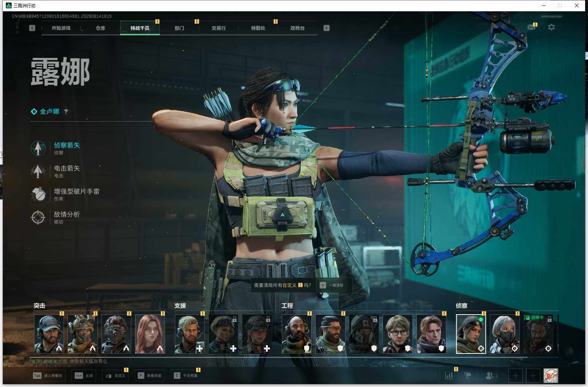The height and width of the screenshot is (387, 588).
Task: Select the last 工程 operator with brown hair
Action: coord(431,334)
